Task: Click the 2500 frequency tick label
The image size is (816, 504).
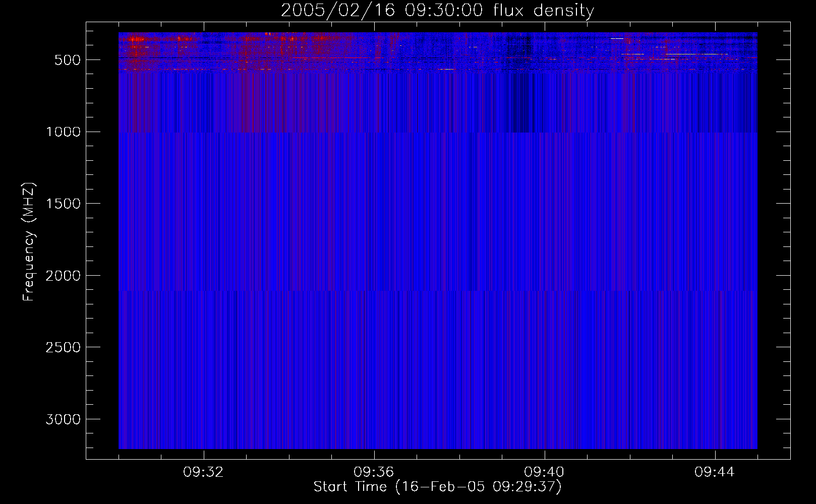Action: (x=63, y=347)
